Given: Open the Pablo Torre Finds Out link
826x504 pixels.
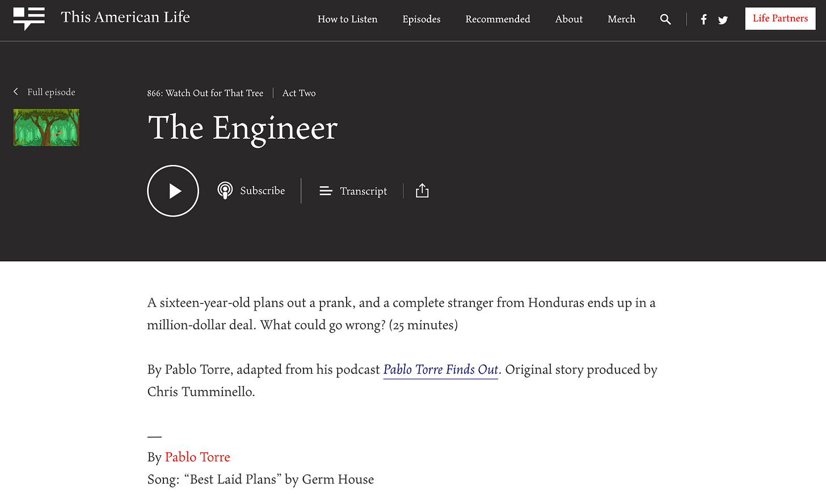Looking at the screenshot, I should (x=441, y=370).
